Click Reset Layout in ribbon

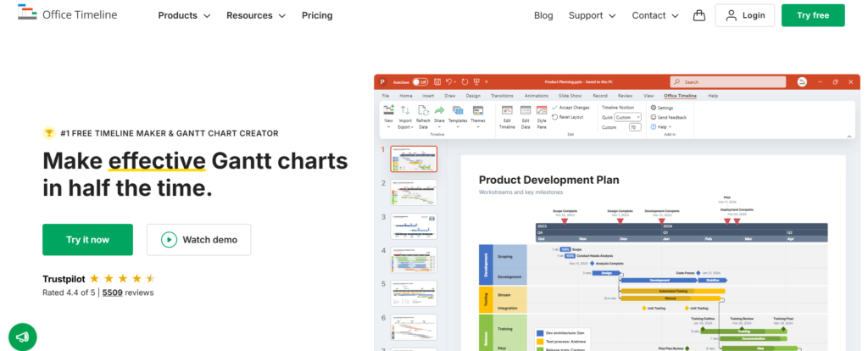pyautogui.click(x=567, y=117)
